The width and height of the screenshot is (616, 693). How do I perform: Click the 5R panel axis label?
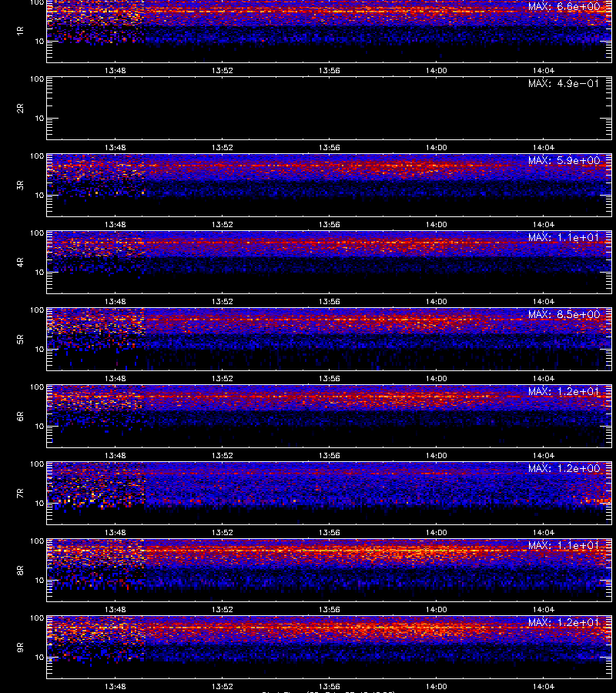20,339
